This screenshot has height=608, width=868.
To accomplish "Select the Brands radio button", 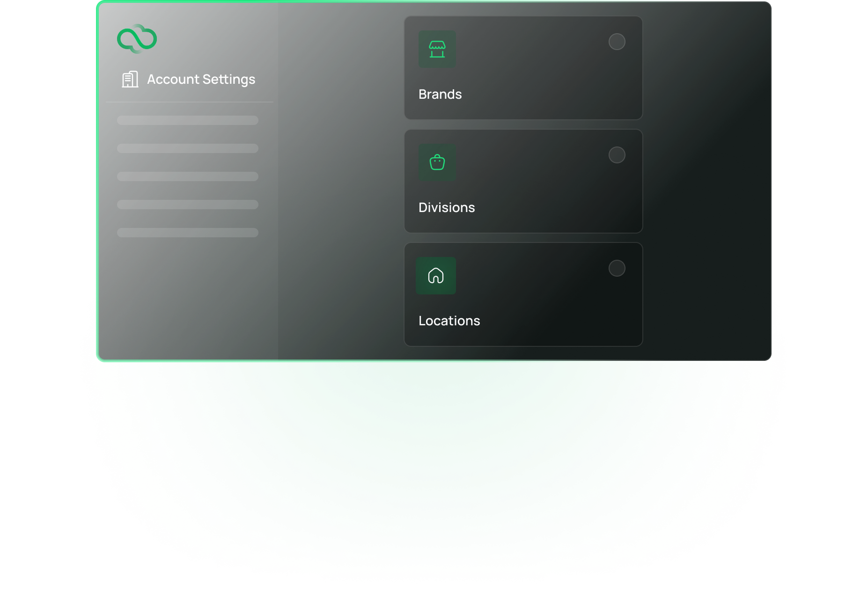I will click(617, 42).
